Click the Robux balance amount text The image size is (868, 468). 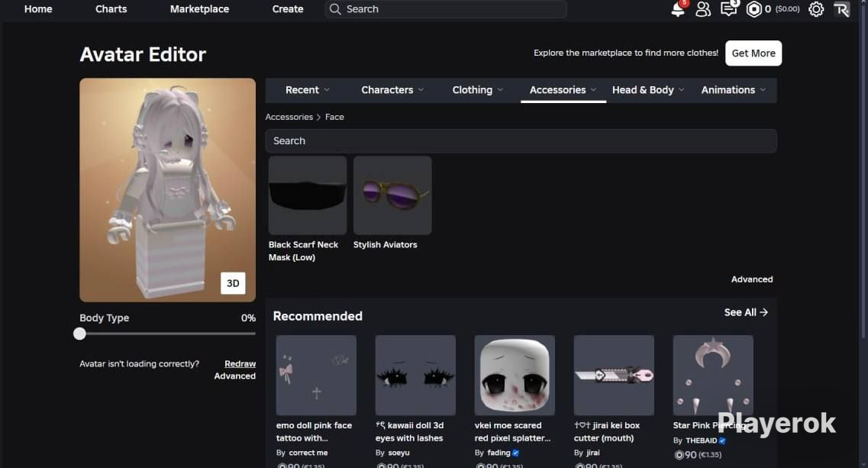click(768, 9)
